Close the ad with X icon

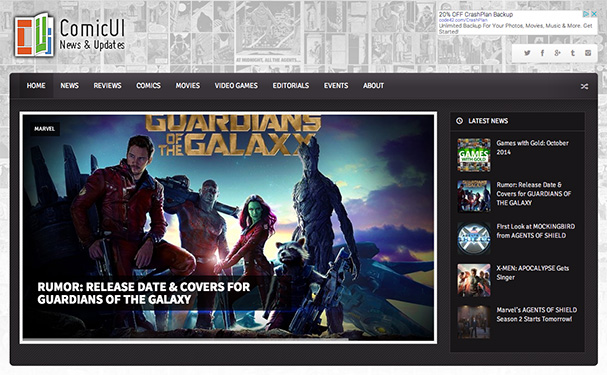coord(594,14)
